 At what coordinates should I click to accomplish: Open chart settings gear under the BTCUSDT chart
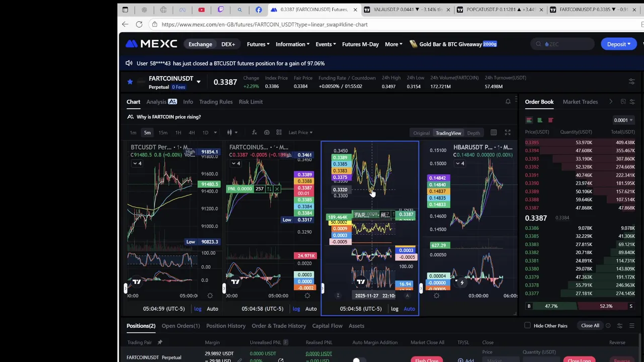pyautogui.click(x=210, y=296)
